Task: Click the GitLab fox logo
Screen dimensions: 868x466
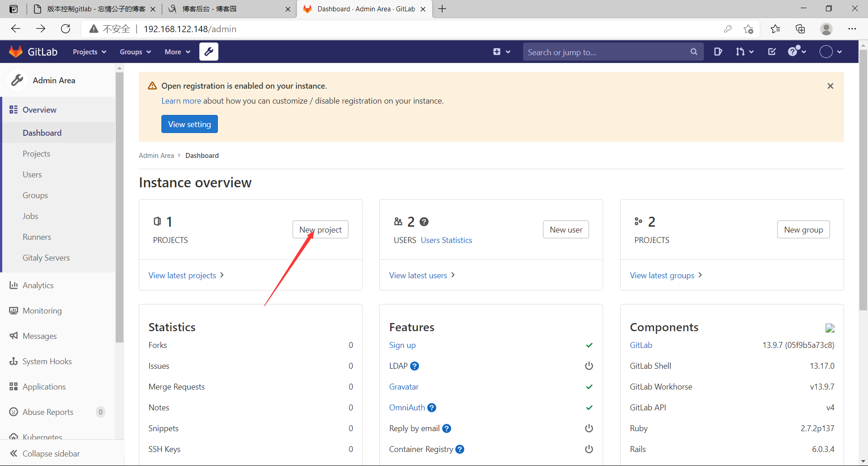Action: [x=16, y=52]
